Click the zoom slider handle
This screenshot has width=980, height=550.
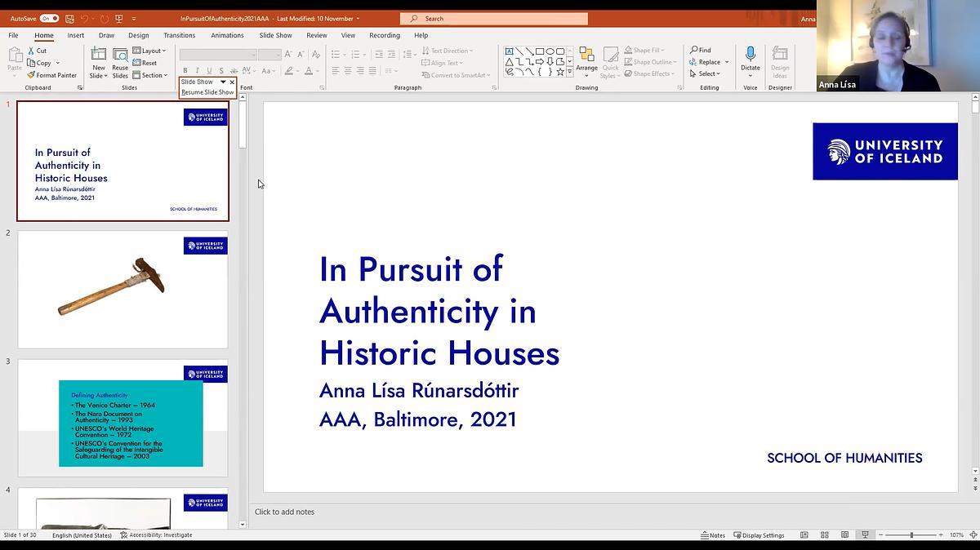click(911, 535)
